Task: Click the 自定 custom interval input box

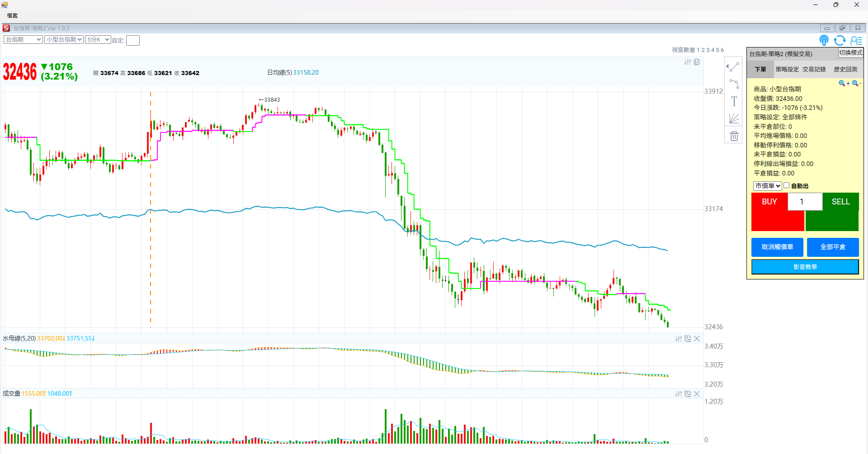Action: (133, 41)
